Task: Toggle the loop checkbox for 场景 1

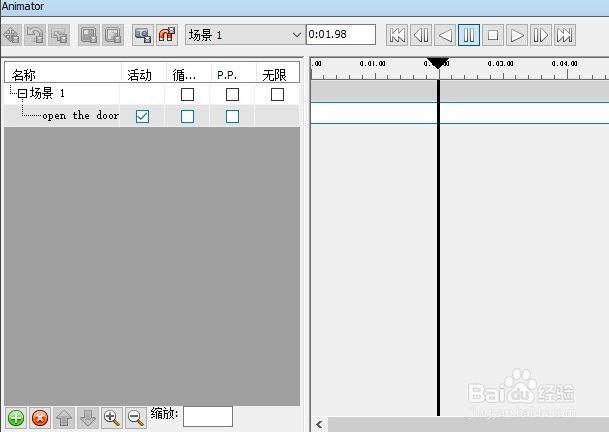Action: tap(188, 94)
